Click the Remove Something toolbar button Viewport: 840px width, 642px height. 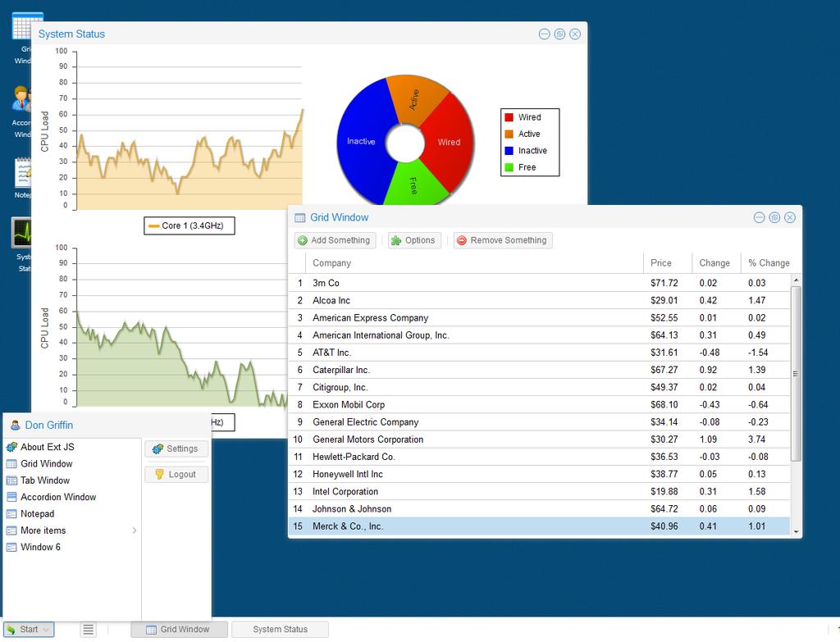[x=503, y=240]
